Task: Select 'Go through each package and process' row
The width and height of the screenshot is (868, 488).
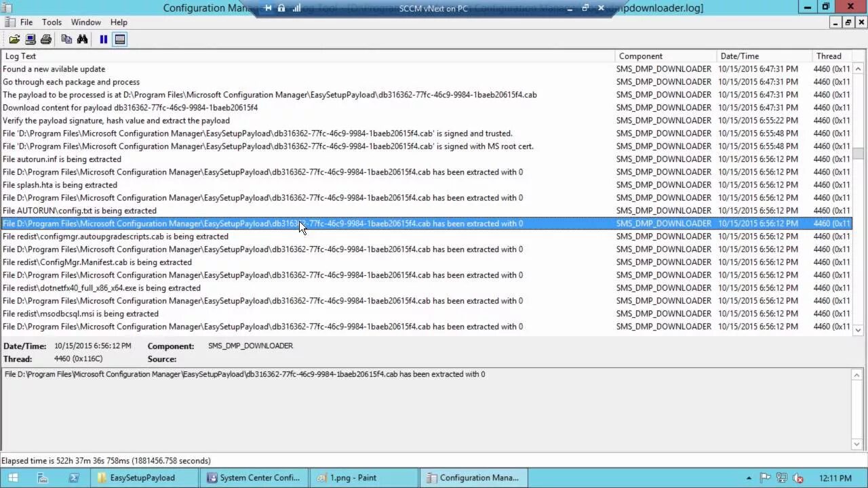Action: pyautogui.click(x=426, y=82)
